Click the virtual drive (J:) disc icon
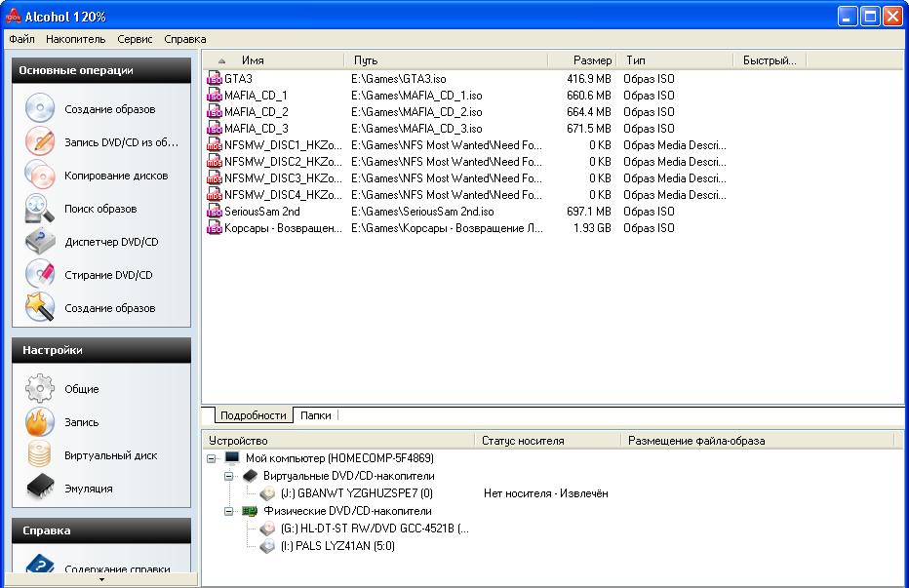This screenshot has height=588, width=909. (267, 493)
